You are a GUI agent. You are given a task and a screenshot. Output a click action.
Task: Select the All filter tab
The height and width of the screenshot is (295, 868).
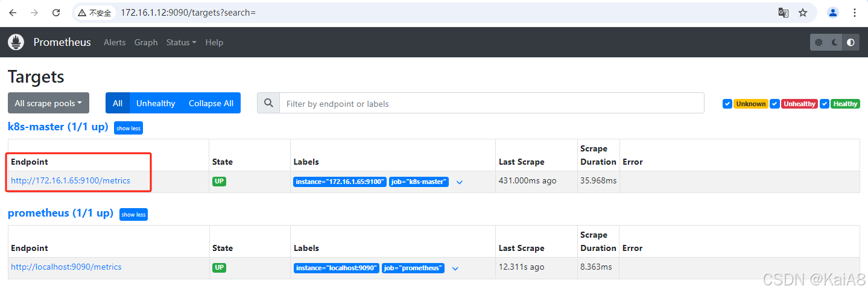118,103
